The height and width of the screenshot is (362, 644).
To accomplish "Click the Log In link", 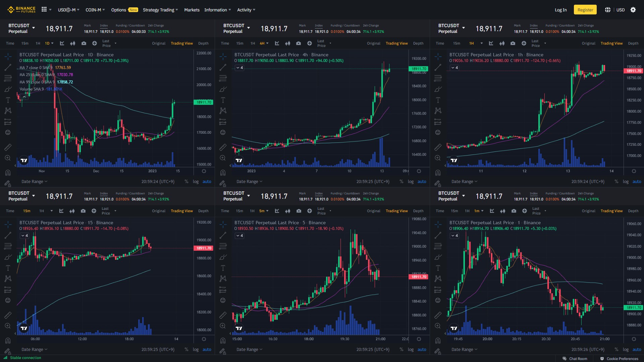I will pyautogui.click(x=560, y=10).
